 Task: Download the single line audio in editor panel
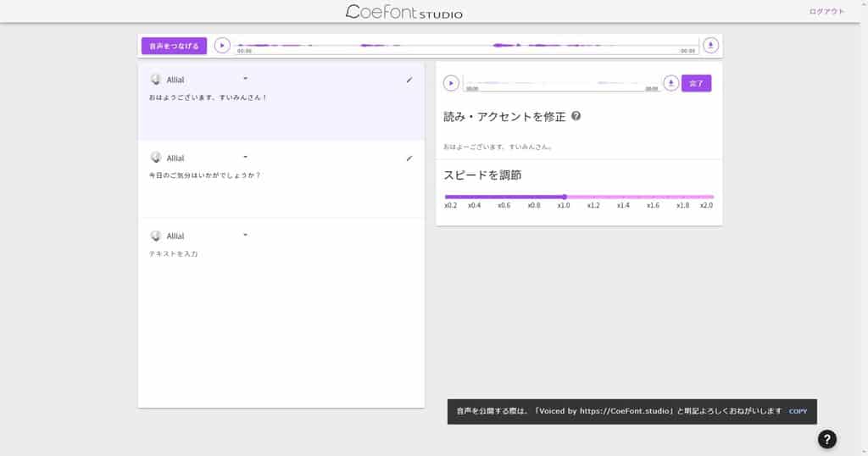tap(671, 83)
